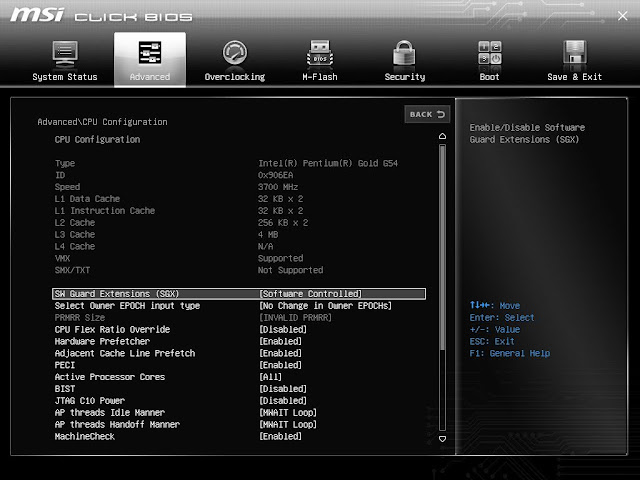Click the Intel(R) Pentium(R) Gold processor type

328,163
